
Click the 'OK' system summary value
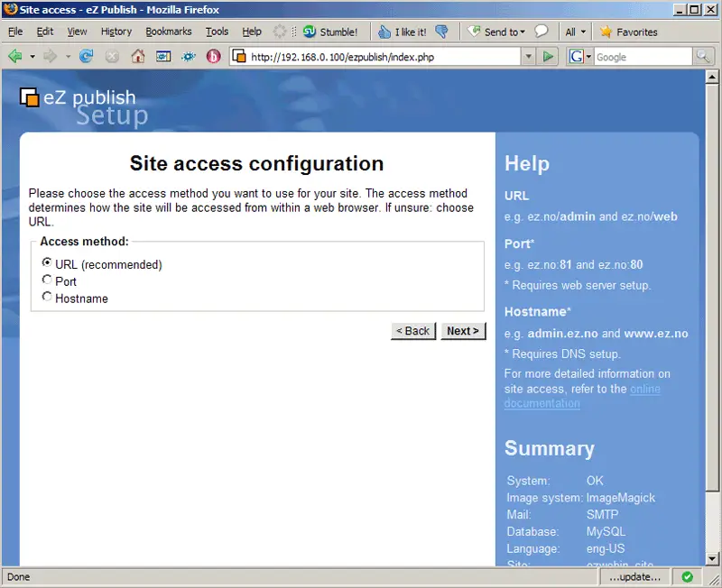pos(595,481)
